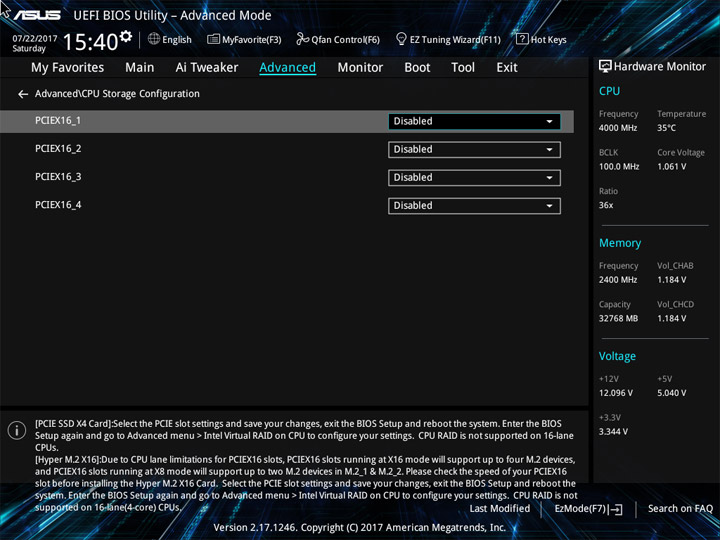Click the back arrow beside Advanced\CPU Storage Configuration
Image resolution: width=720 pixels, height=540 pixels.
click(x=23, y=95)
